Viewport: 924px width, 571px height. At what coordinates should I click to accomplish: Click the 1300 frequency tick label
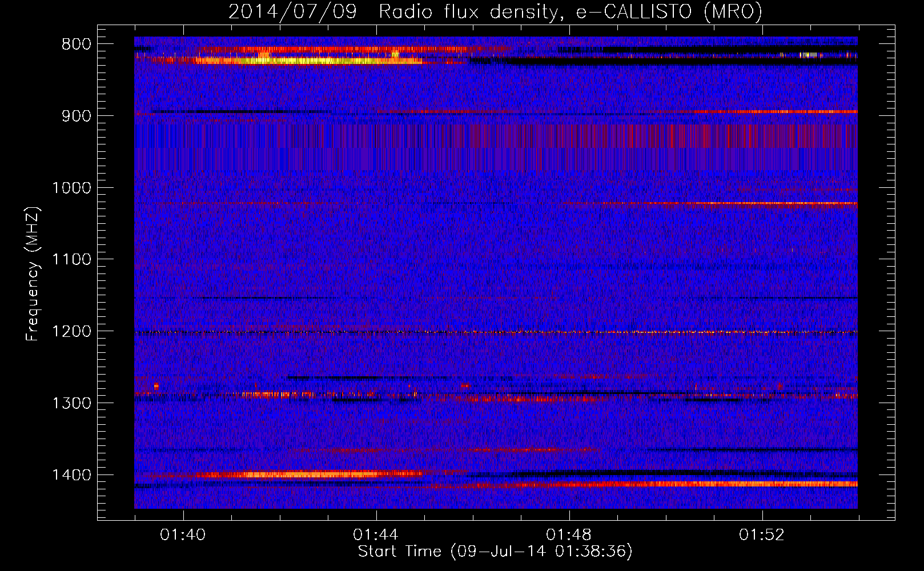(x=71, y=404)
